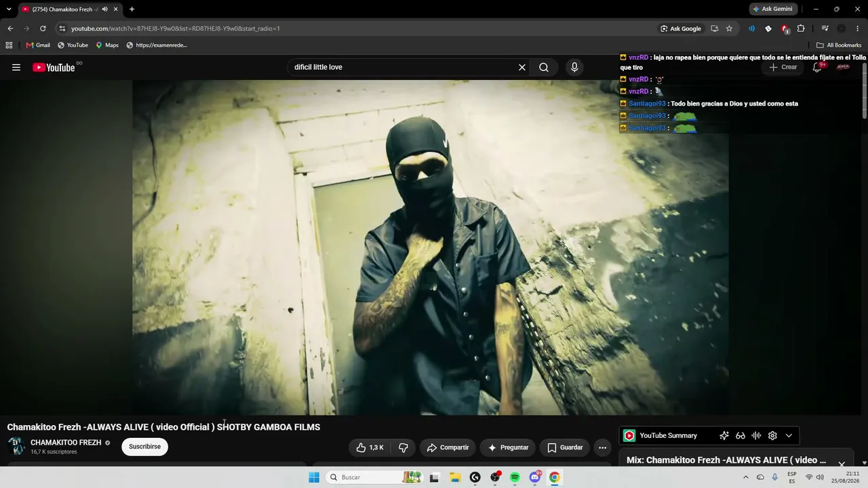The width and height of the screenshot is (868, 488).
Task: Expand the YouTube Summary panel chevron
Action: pyautogui.click(x=789, y=436)
